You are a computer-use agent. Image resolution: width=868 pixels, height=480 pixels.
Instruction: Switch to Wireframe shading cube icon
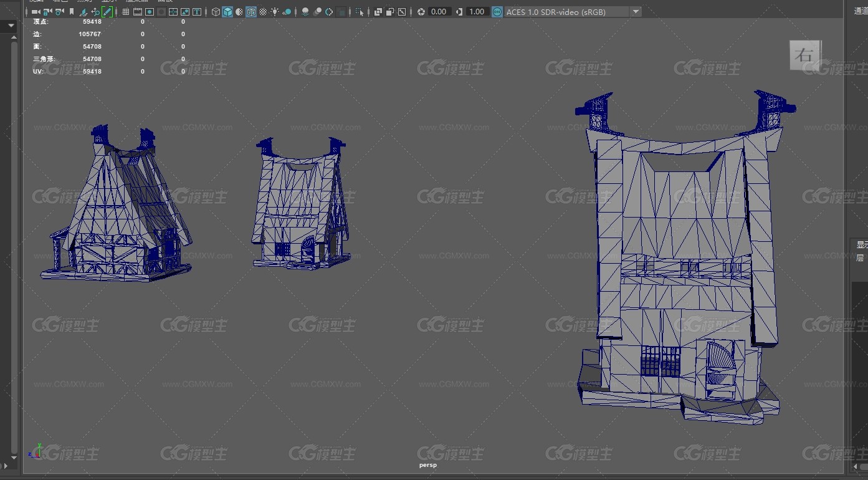click(x=216, y=12)
